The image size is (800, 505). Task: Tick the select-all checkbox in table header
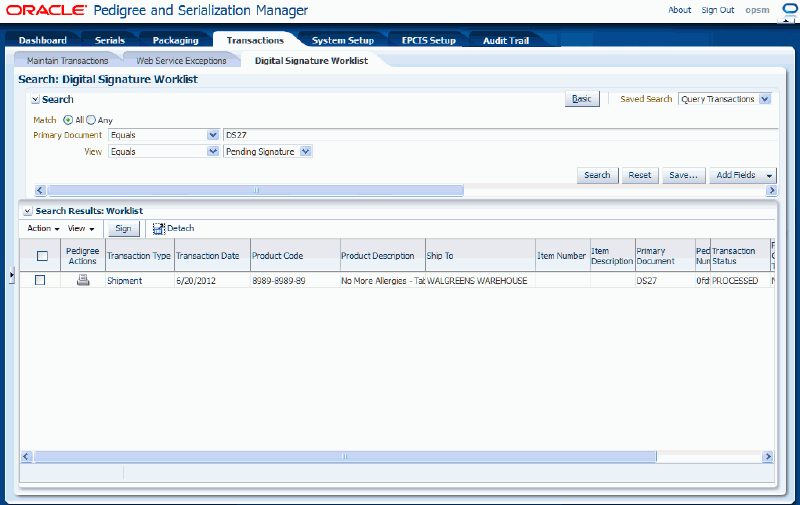pos(42,256)
